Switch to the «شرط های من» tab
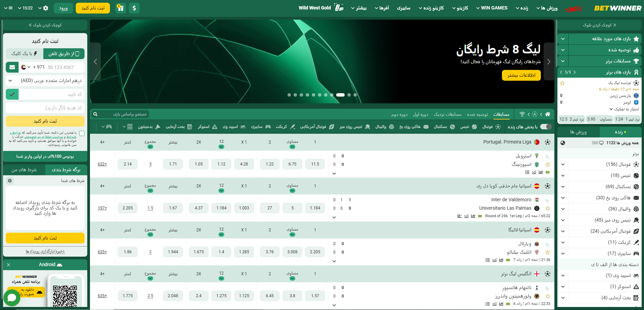The width and height of the screenshot is (644, 310). click(24, 170)
